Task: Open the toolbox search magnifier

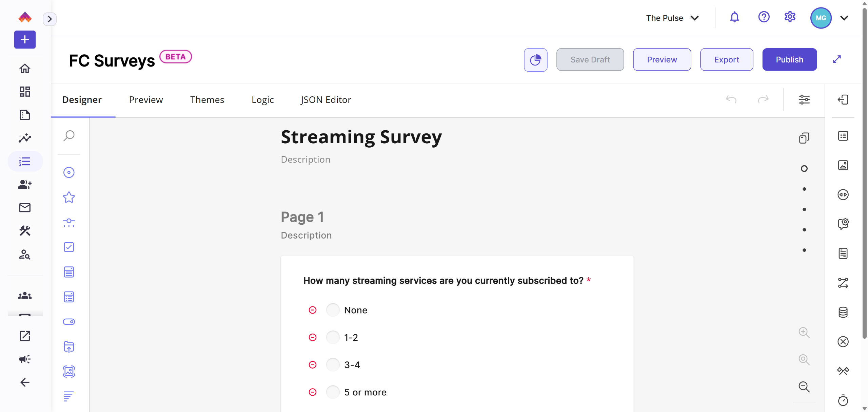Action: (x=69, y=136)
